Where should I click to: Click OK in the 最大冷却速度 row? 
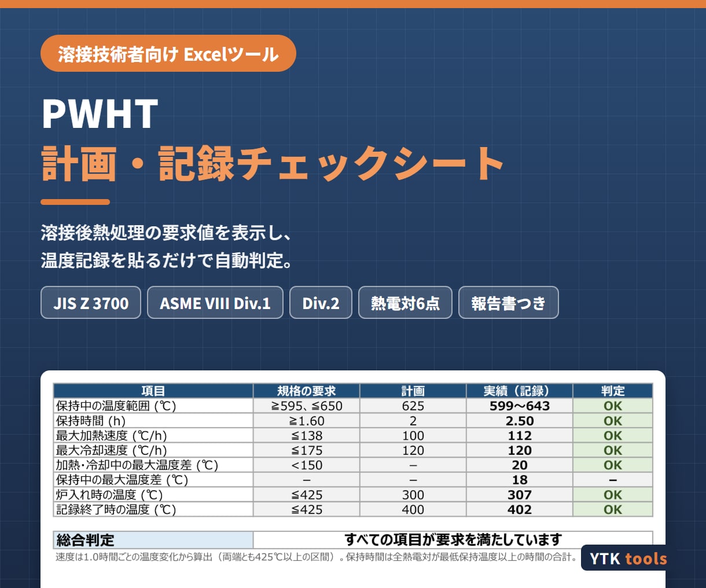[x=613, y=450]
